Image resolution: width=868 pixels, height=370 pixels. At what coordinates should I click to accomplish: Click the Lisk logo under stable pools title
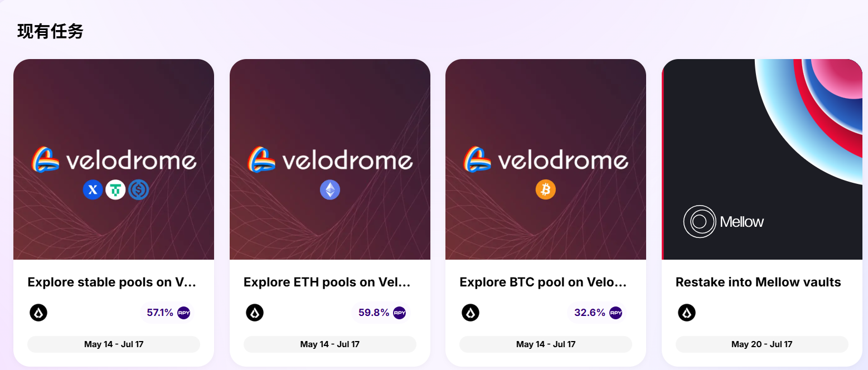[38, 313]
